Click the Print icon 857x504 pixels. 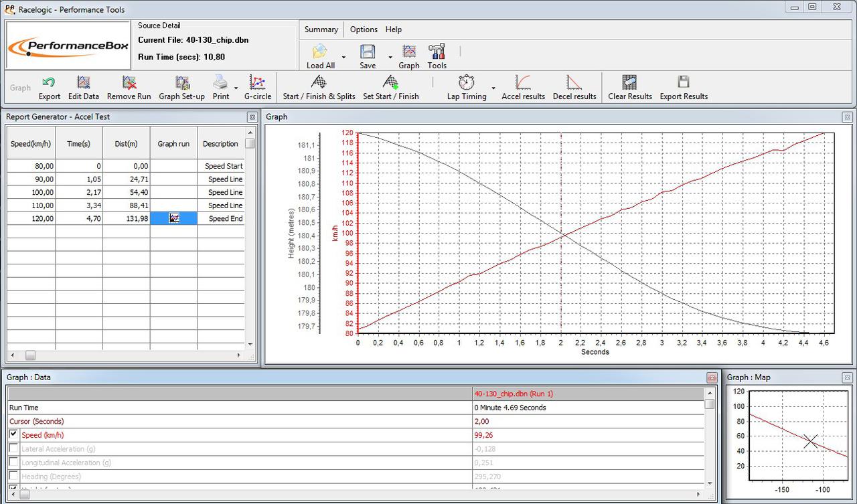(220, 82)
